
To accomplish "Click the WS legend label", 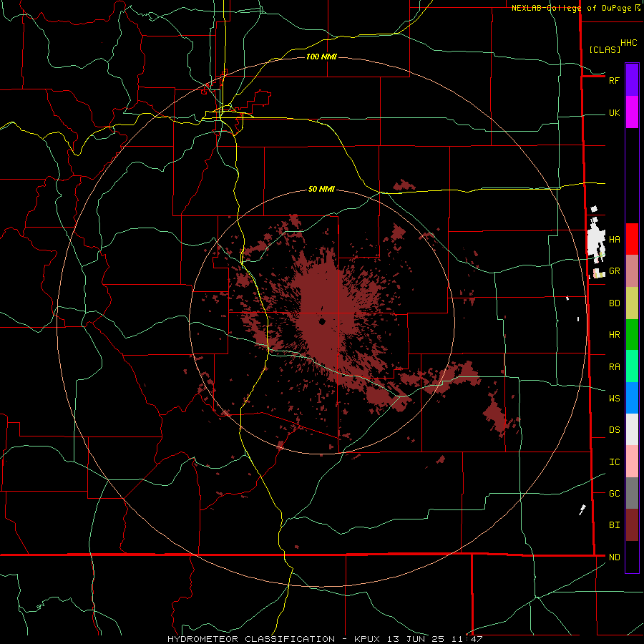I will pos(614,398).
